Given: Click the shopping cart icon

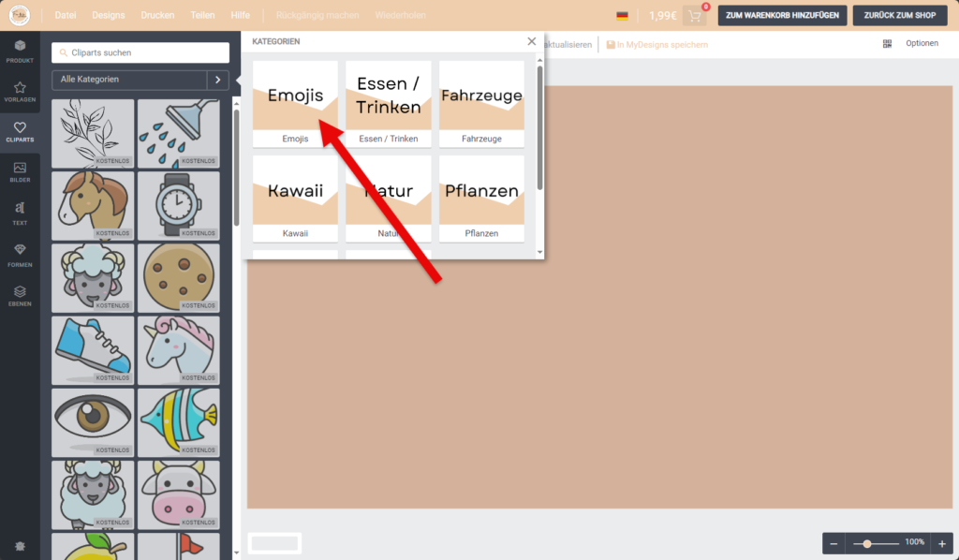Looking at the screenshot, I should [x=695, y=16].
